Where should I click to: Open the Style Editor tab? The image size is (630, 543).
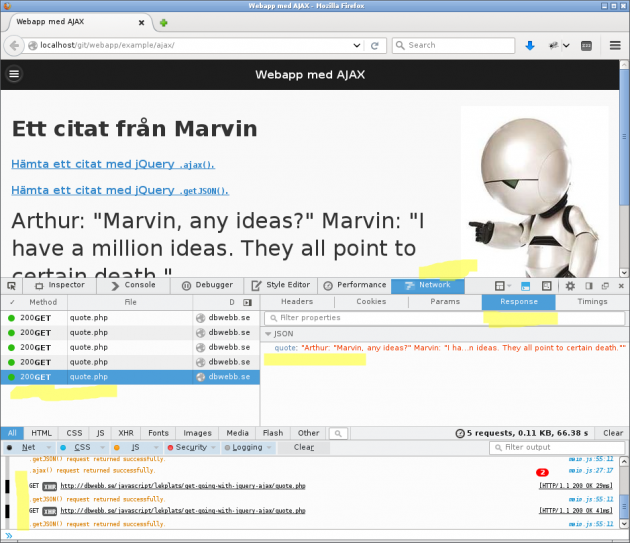tap(280, 285)
